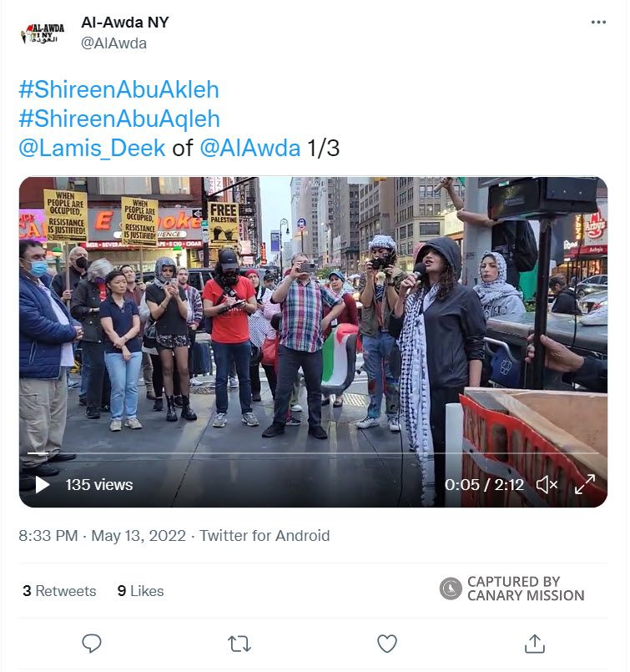
Task: Open the three-dot more options menu
Action: click(598, 22)
